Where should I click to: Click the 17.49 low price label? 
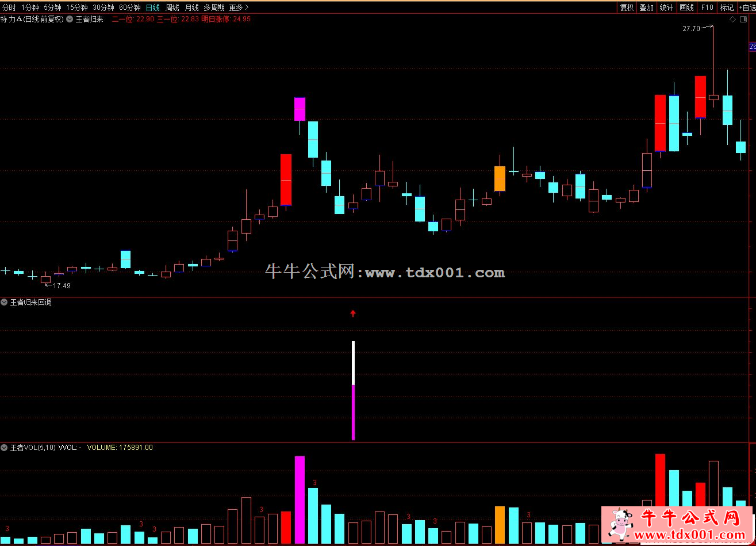pos(62,285)
